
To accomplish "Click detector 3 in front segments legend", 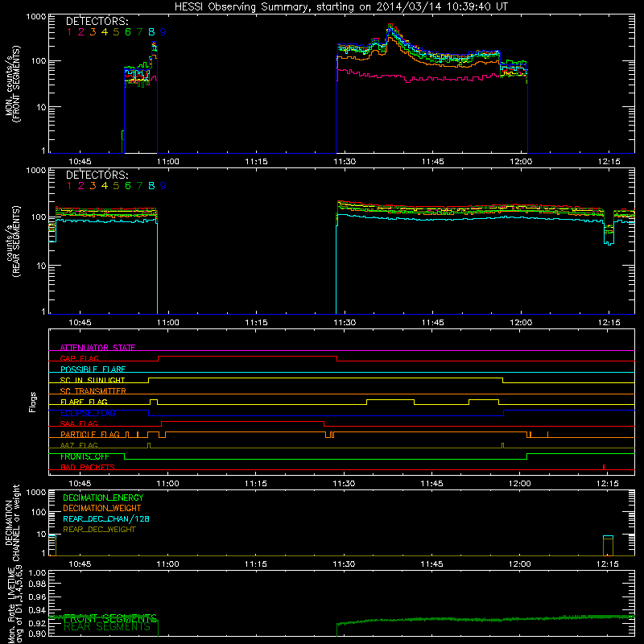I will [93, 32].
